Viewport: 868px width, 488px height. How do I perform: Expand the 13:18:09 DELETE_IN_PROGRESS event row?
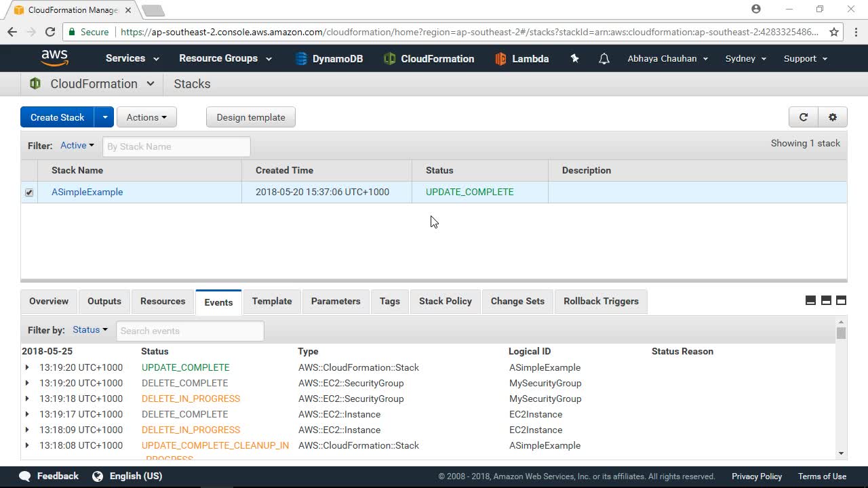[27, 430]
